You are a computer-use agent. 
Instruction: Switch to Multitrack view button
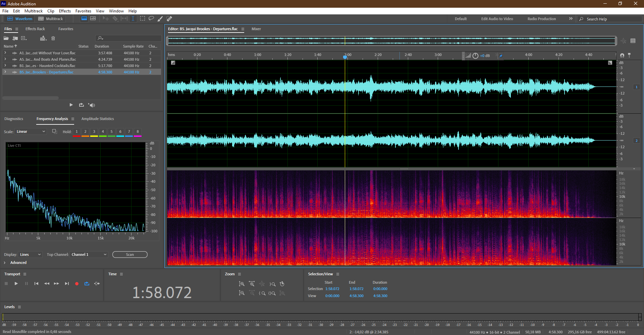pos(51,19)
